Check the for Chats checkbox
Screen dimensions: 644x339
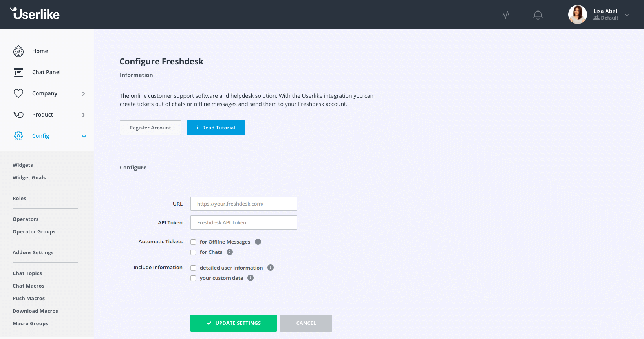(193, 252)
